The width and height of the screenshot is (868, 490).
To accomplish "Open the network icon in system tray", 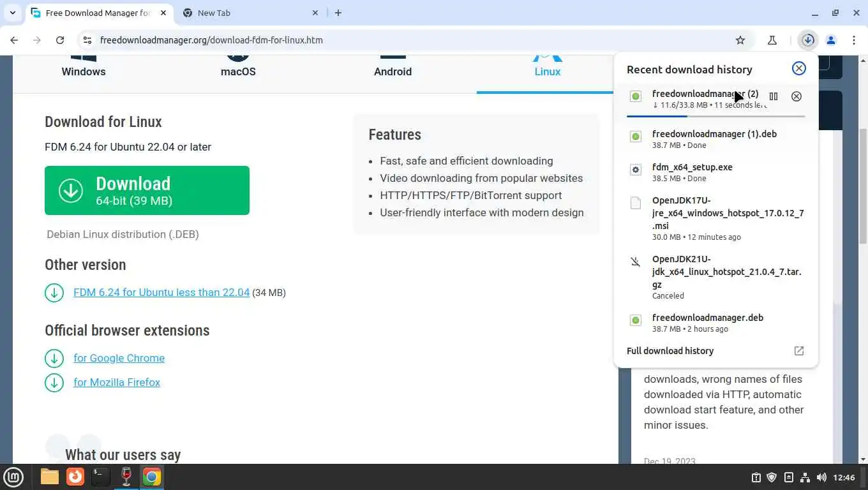I will click(x=805, y=477).
